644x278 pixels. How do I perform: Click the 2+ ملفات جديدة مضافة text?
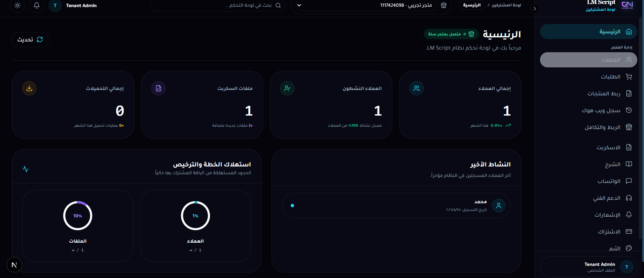(232, 125)
